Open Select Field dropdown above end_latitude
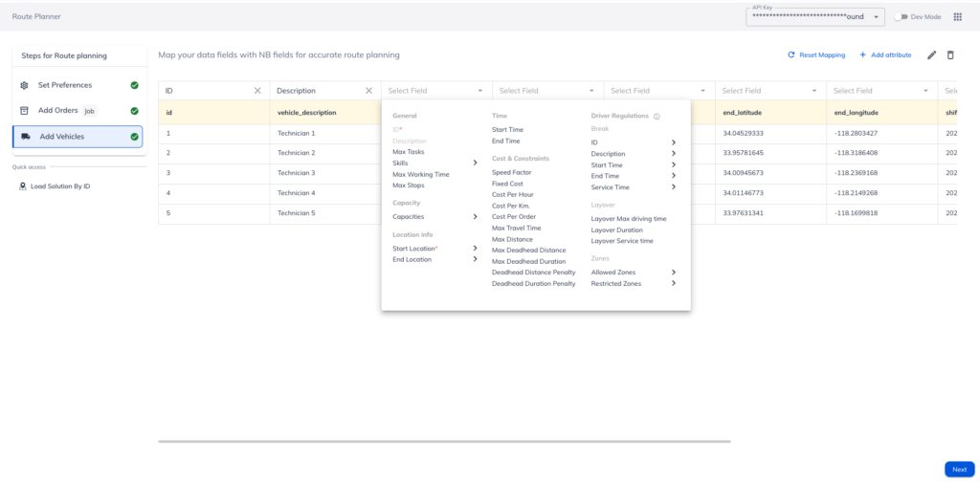This screenshot has height=482, width=980. [x=769, y=91]
